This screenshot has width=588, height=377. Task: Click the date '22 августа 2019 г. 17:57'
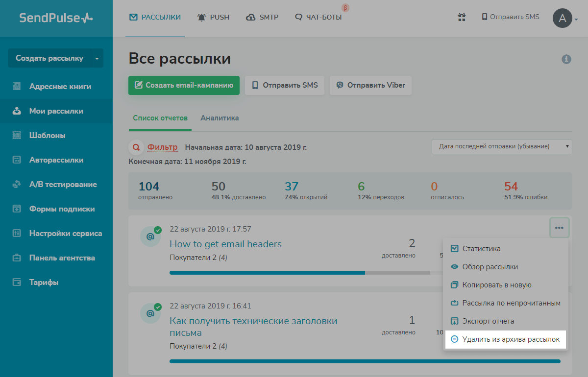tap(210, 229)
